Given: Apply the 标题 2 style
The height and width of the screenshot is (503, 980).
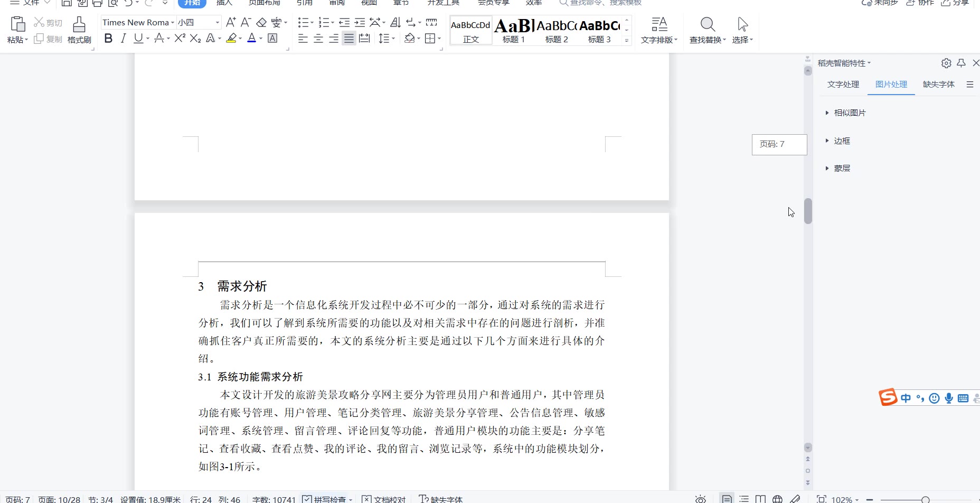Looking at the screenshot, I should tap(557, 31).
